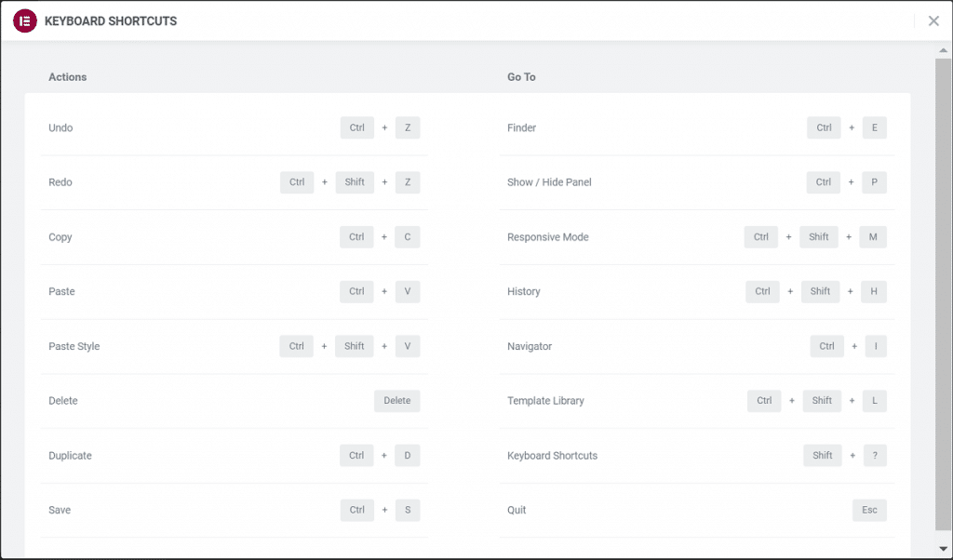This screenshot has height=560, width=953.
Task: Click the vertical scrollbar thumb
Action: 944,295
